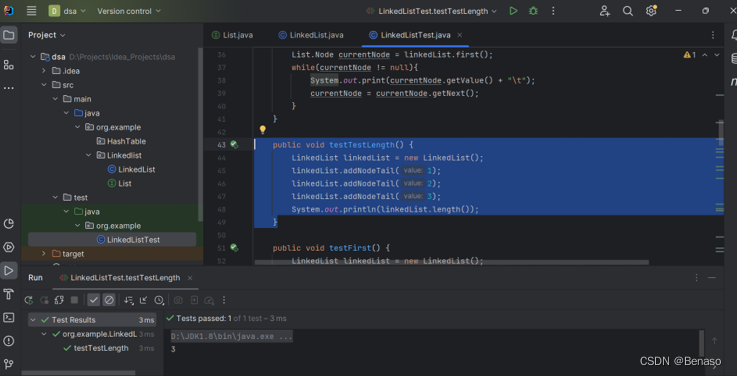
Task: Select the testTestLength test result
Action: 101,348
